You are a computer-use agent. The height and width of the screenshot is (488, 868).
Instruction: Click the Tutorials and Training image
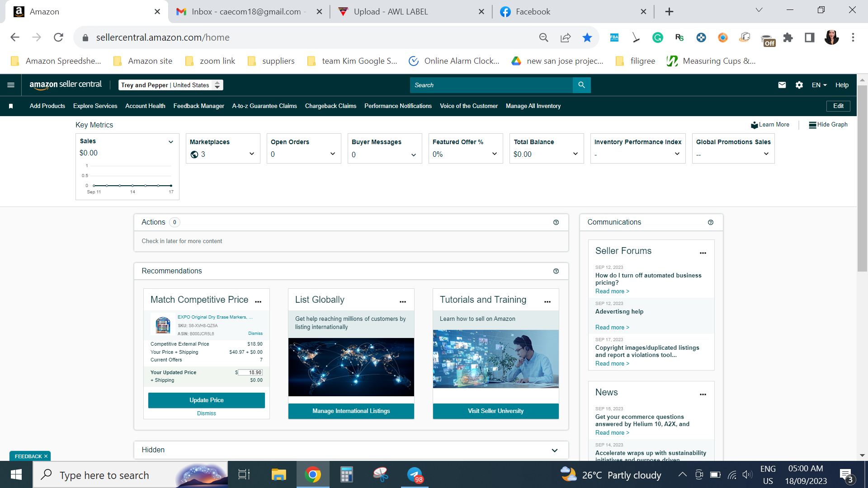(496, 359)
